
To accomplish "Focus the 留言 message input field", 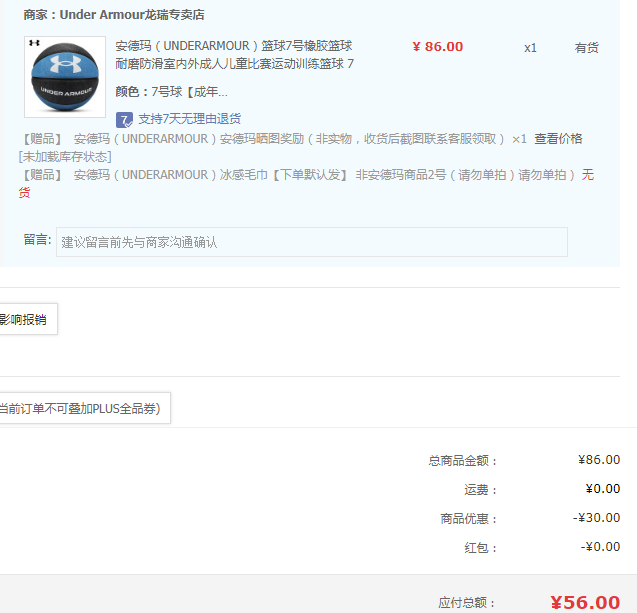I will [312, 242].
